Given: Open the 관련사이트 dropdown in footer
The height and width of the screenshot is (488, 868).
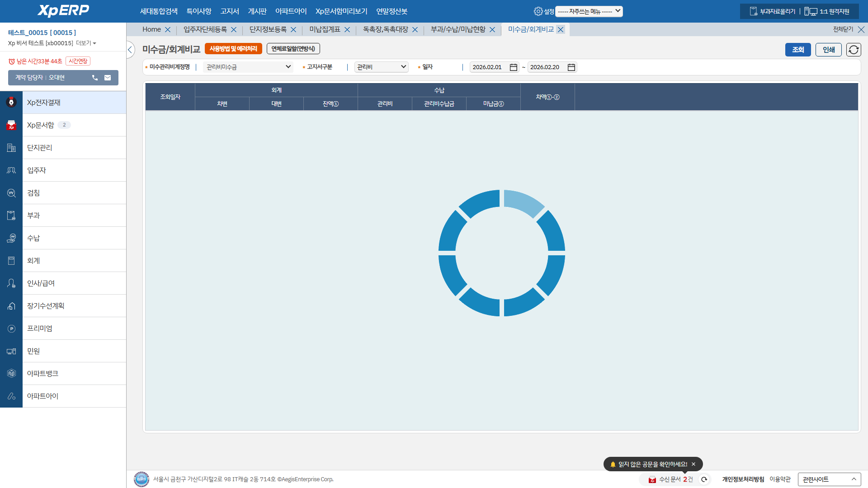Looking at the screenshot, I should (829, 479).
